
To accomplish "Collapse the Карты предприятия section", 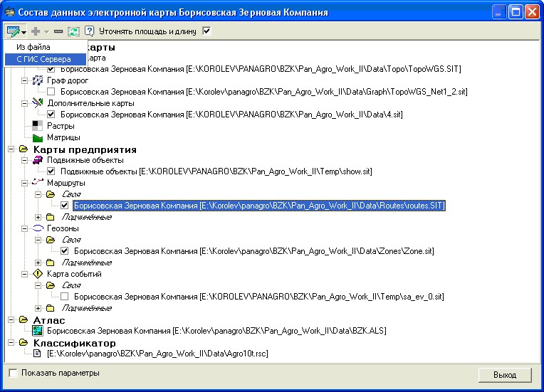I will (x=12, y=149).
